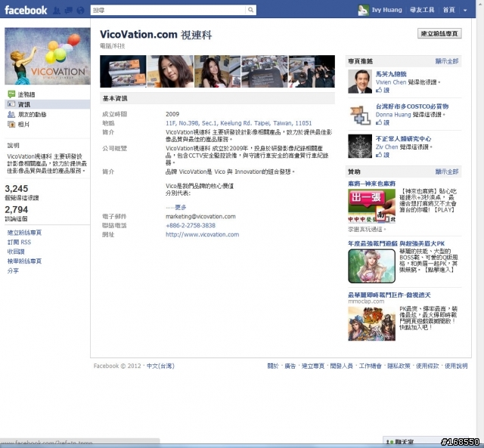Screen dimensions: 484x448
Task: Click mahjong ad image 出一張
Action: [371, 206]
